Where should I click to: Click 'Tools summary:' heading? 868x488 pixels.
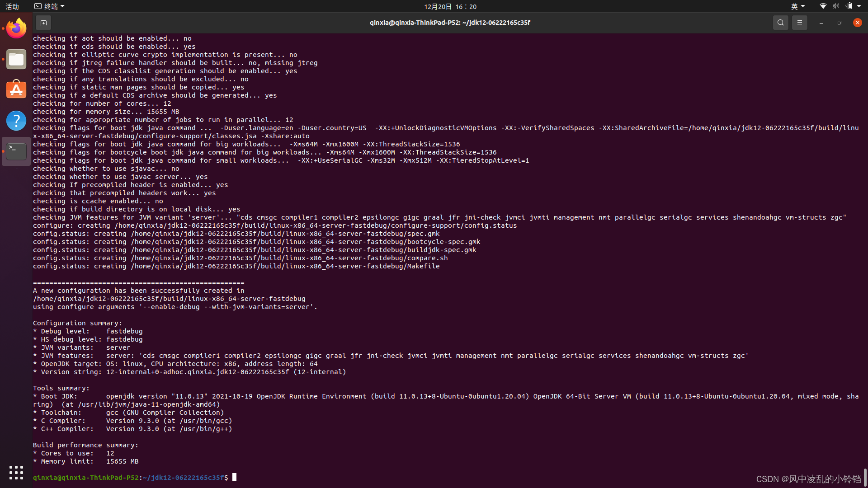(61, 388)
